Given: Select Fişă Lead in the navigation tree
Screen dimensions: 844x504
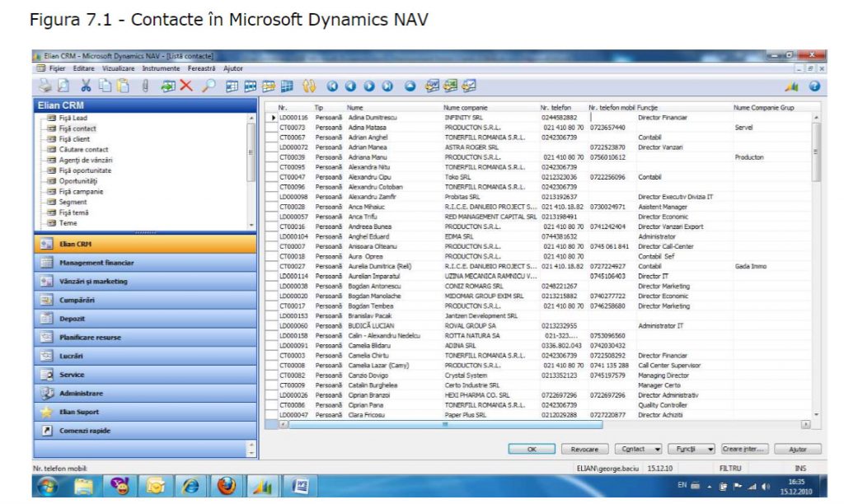Looking at the screenshot, I should tap(73, 118).
